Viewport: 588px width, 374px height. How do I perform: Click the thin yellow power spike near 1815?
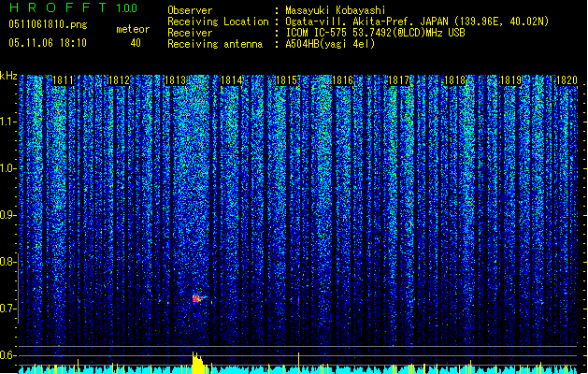pos(298,363)
